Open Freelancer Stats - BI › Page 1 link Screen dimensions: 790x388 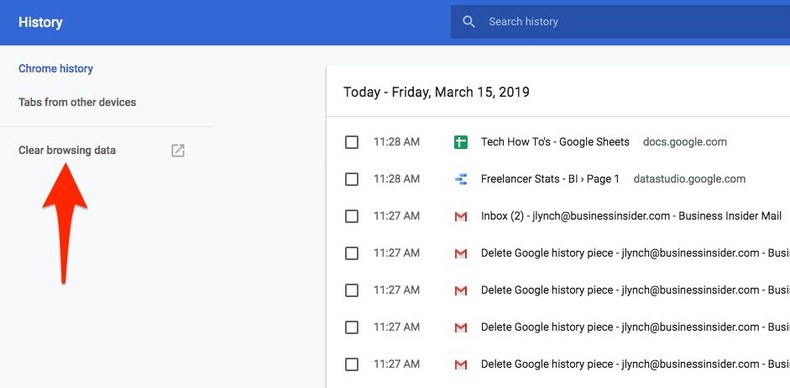(550, 179)
